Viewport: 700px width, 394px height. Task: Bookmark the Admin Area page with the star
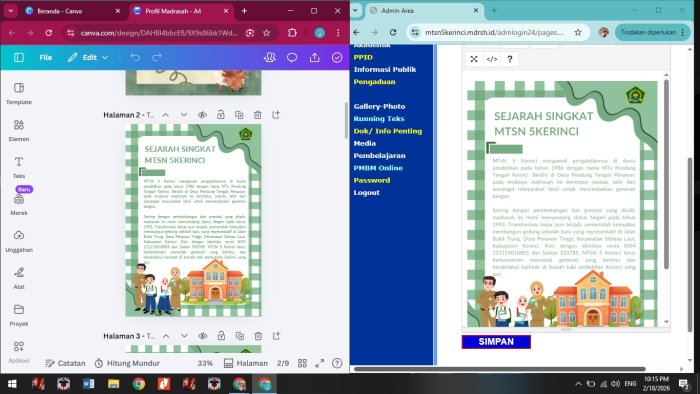[x=578, y=32]
